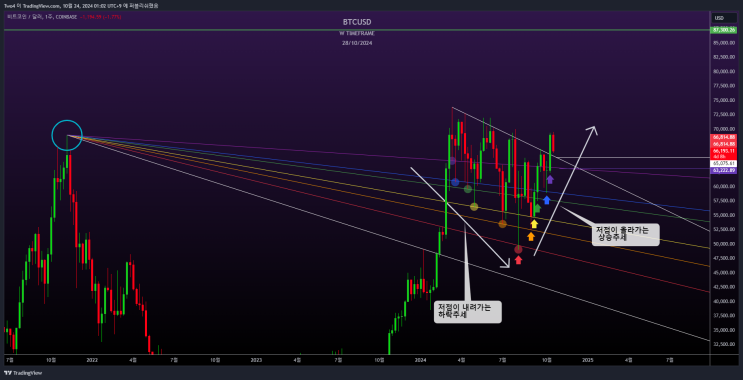Open the USD currency selector
The height and width of the screenshot is (380, 743).
tap(723, 18)
